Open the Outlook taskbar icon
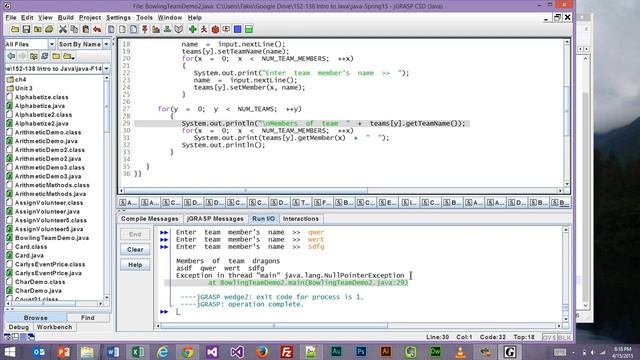 (x=39, y=351)
